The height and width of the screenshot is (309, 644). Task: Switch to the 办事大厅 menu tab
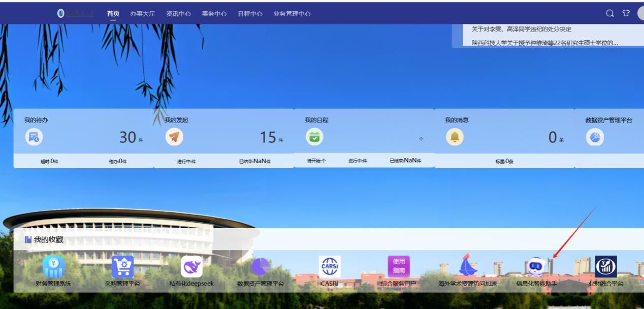tap(142, 14)
